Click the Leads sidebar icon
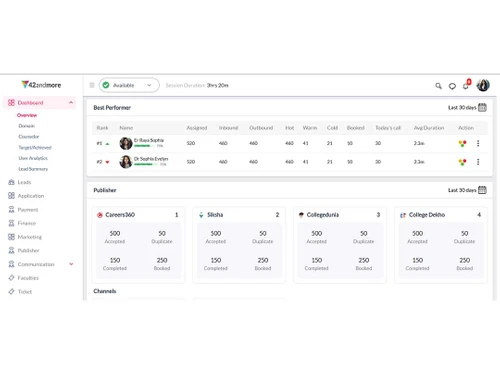This screenshot has height=375, width=500. 11,182
